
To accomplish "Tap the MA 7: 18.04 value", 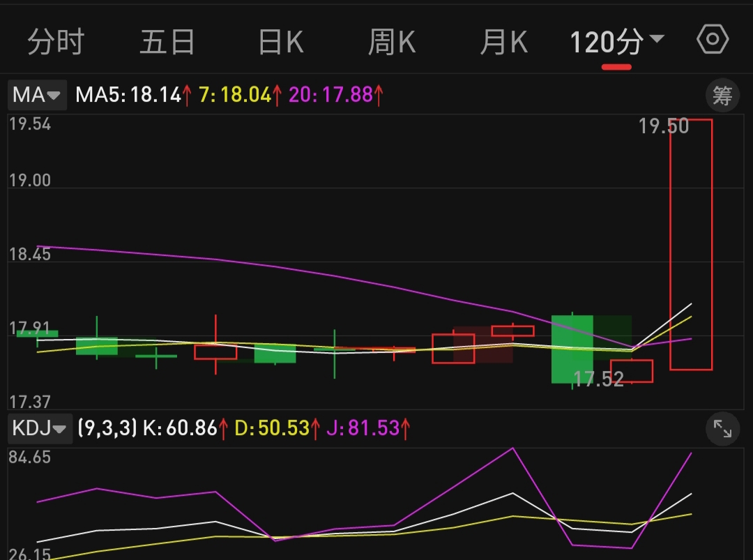I will coord(241,95).
